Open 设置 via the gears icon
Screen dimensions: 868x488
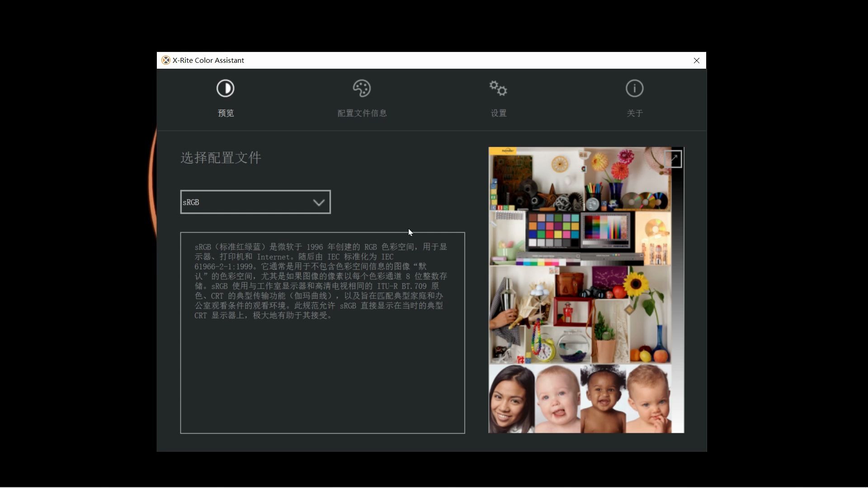click(x=498, y=89)
